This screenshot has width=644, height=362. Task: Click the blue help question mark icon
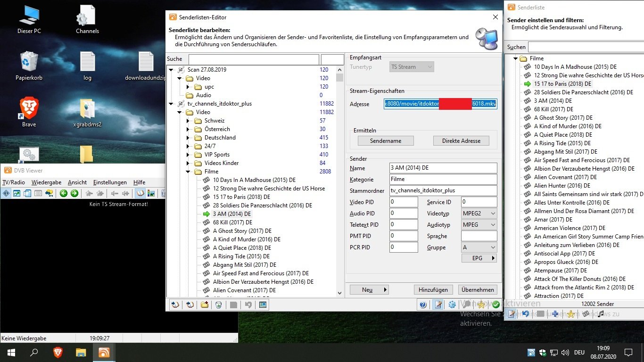[x=423, y=305]
